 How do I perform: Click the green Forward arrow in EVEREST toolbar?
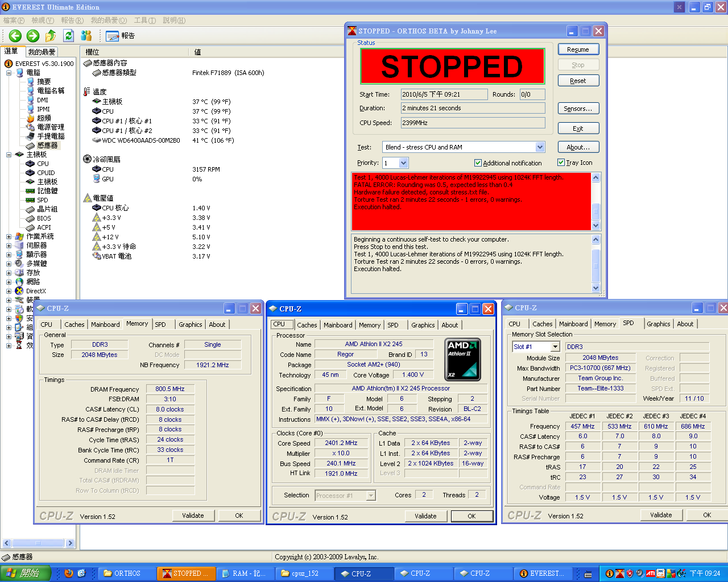click(33, 36)
